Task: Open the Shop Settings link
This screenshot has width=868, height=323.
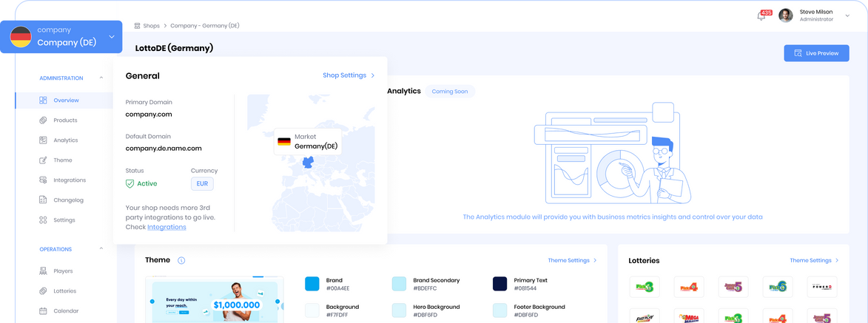Action: click(x=349, y=75)
